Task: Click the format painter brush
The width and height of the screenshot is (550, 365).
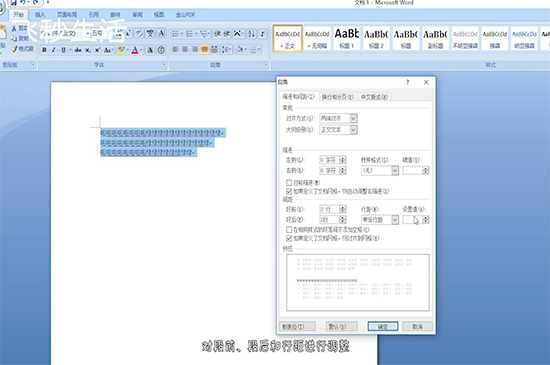Action: (x=22, y=49)
